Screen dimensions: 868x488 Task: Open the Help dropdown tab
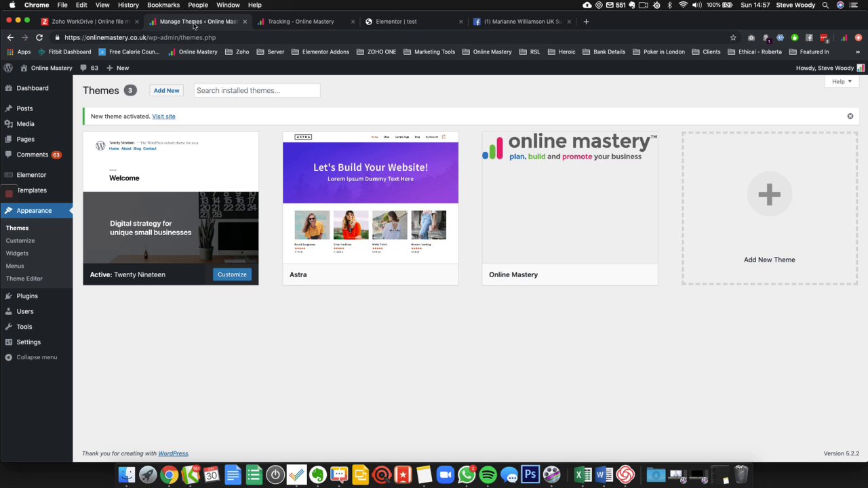pos(842,81)
